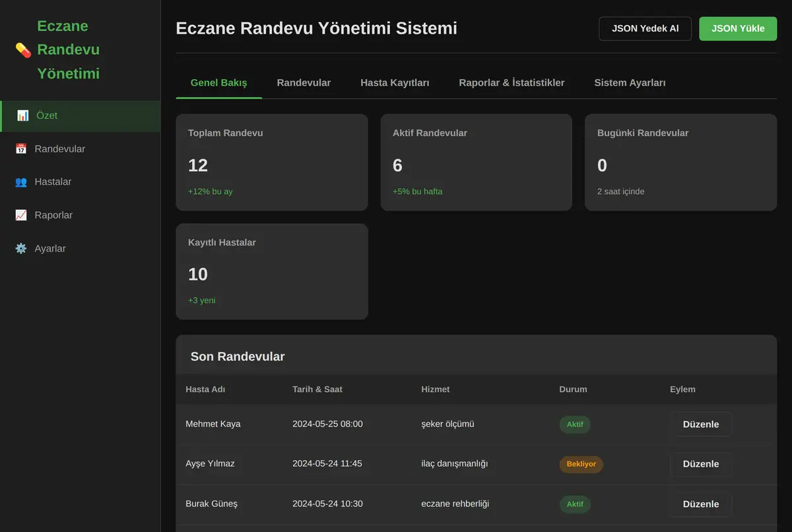Click the Eczane Randevu Yönetimi Sistemi title

click(316, 28)
